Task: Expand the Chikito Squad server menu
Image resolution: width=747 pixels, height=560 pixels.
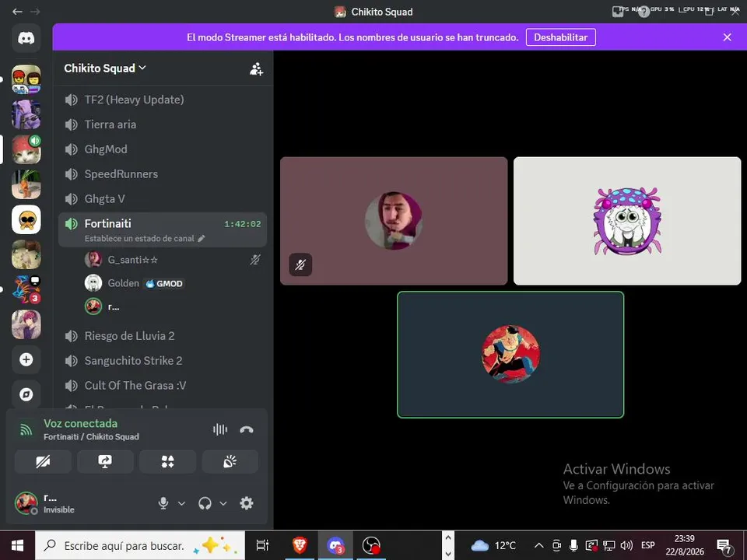Action: pos(105,68)
